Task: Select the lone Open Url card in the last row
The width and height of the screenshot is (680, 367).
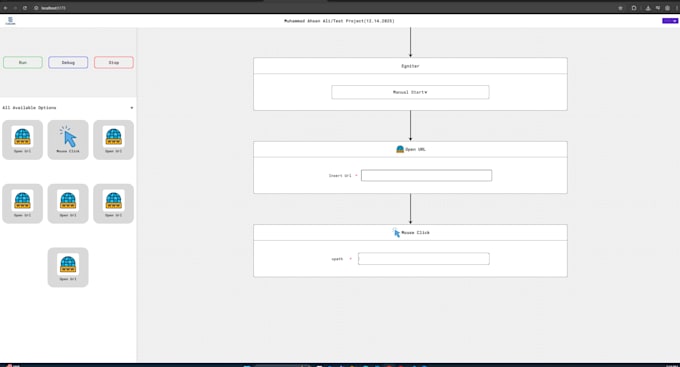Action: (68, 267)
